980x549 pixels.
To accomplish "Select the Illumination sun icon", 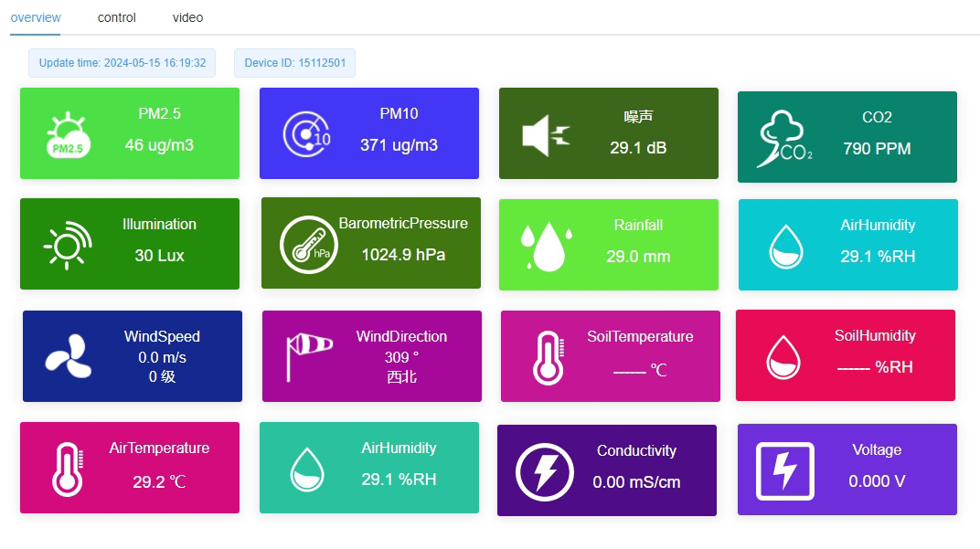I will 66,244.
